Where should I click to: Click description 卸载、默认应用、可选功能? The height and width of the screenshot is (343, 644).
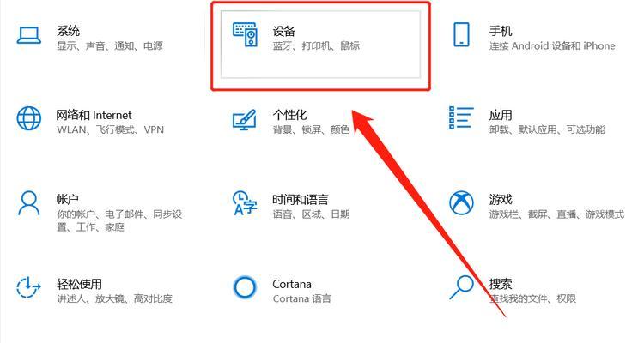pos(547,130)
